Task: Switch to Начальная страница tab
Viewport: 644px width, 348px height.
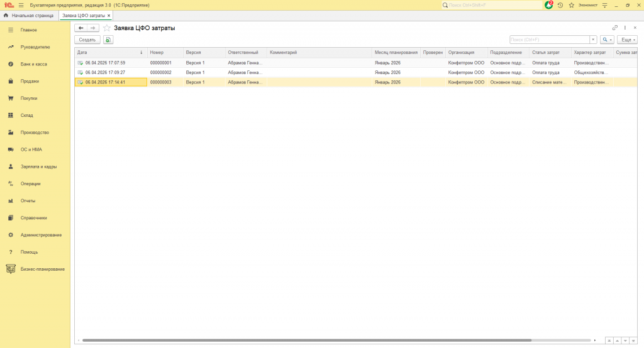Action: point(29,16)
